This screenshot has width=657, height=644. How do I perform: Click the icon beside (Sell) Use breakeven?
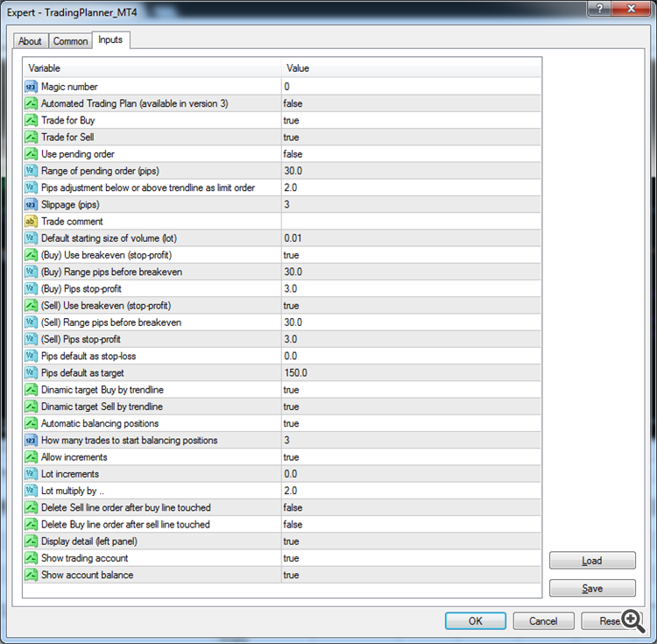[x=31, y=306]
